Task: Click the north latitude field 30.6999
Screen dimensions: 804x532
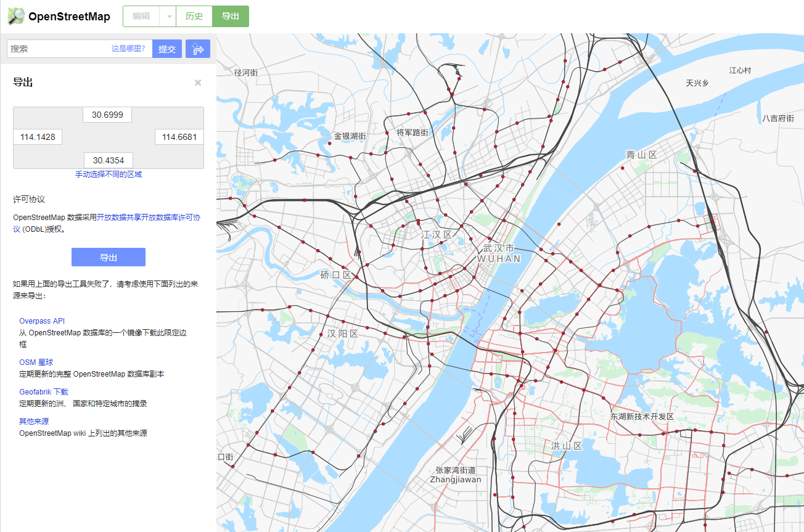Action: 107,115
